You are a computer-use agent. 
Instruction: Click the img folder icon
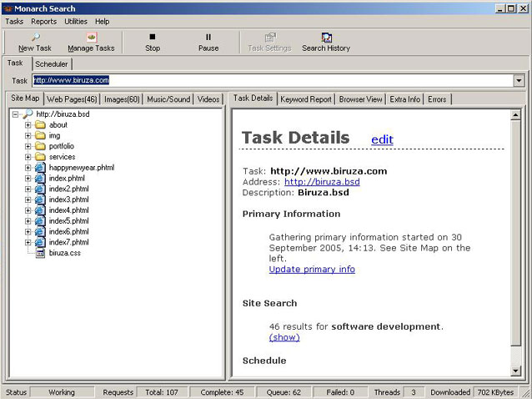(x=40, y=135)
